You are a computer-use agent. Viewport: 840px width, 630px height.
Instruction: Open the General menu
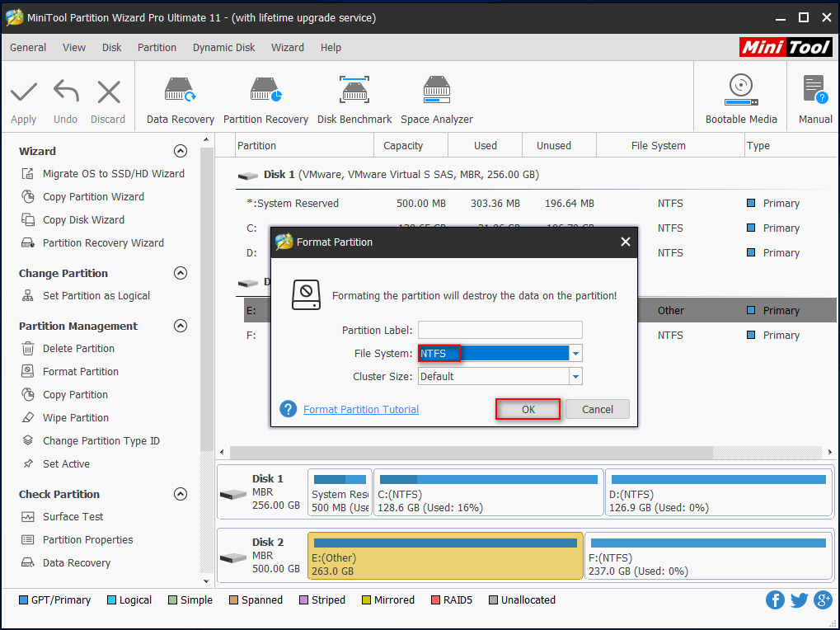28,47
